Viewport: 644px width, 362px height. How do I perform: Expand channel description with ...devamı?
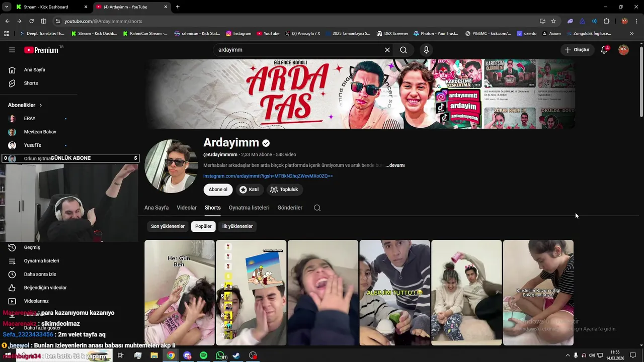click(x=395, y=165)
